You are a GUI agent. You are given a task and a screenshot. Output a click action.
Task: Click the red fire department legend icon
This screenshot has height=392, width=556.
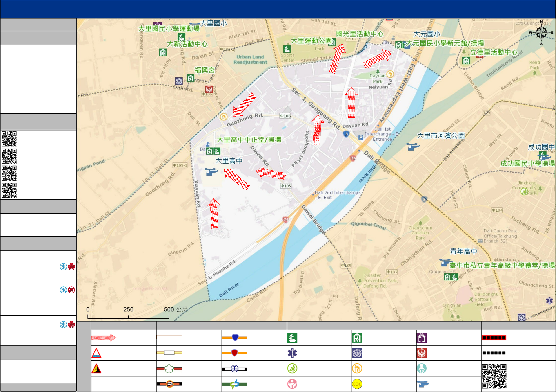422,353
